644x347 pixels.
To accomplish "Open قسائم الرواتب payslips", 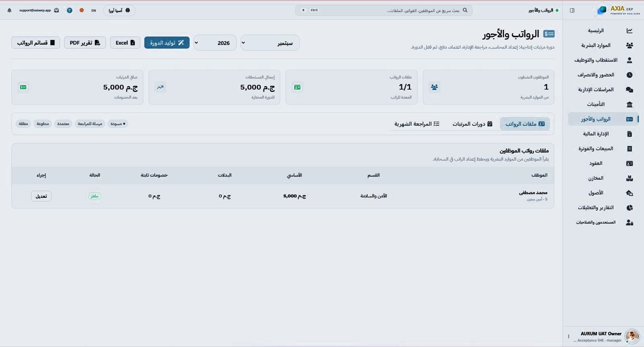I will click(36, 43).
